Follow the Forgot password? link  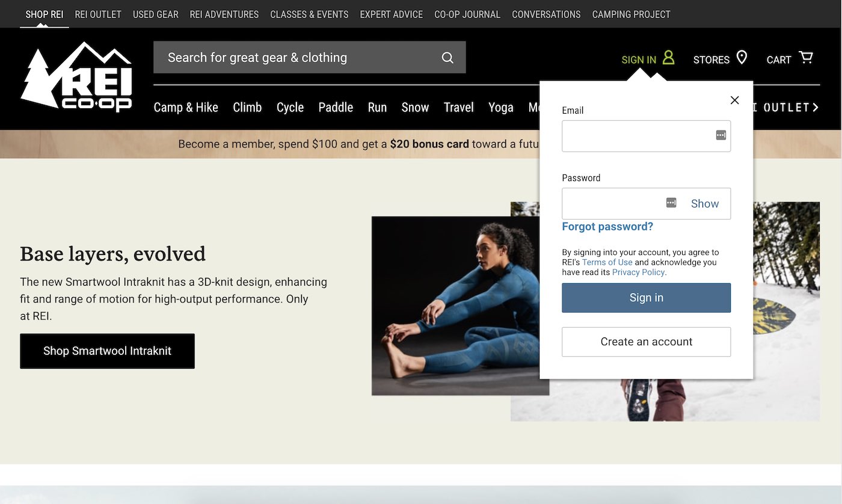click(x=607, y=227)
